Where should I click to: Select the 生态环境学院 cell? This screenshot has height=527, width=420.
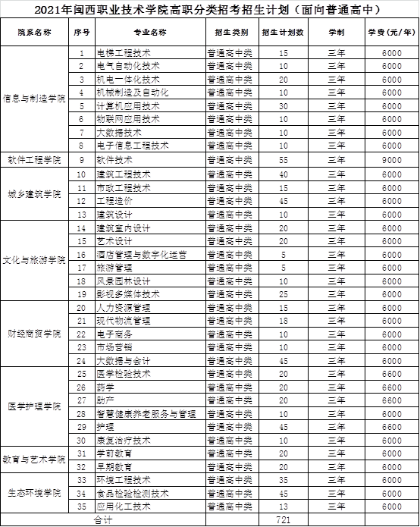[34, 493]
